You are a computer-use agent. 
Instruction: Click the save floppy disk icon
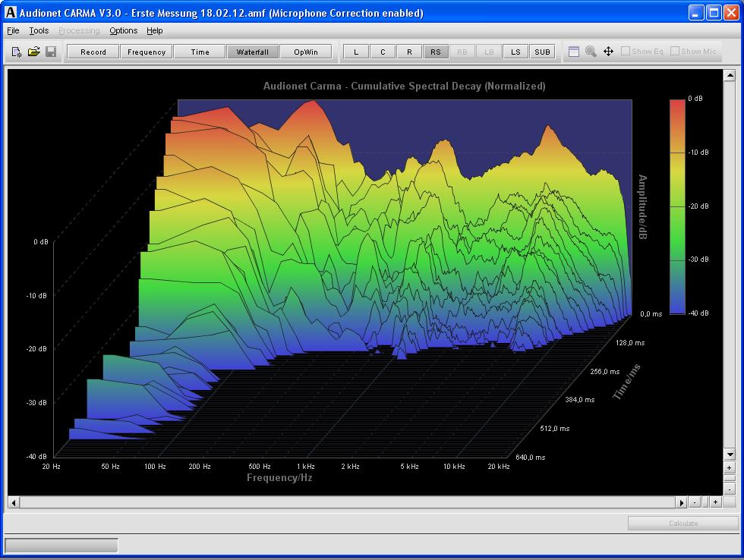click(x=51, y=52)
